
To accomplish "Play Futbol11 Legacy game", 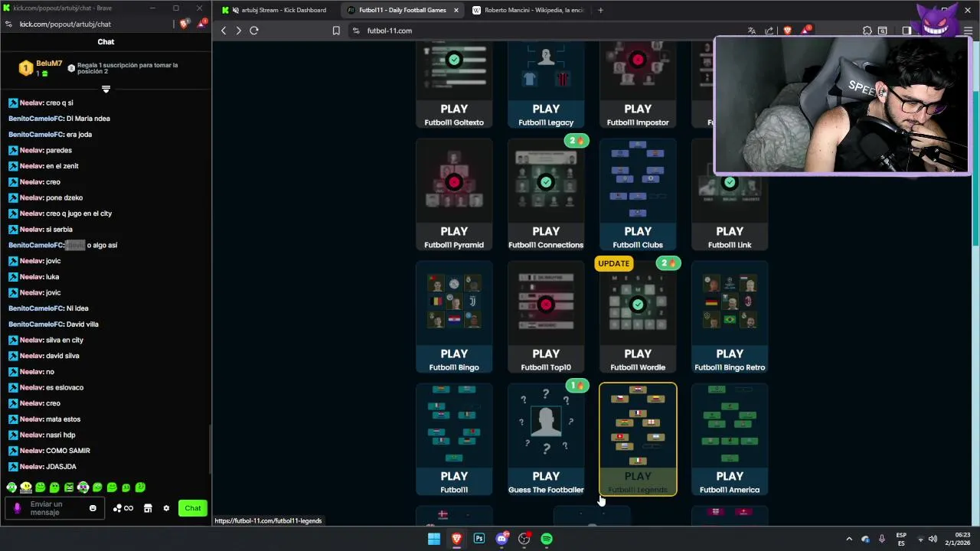I will (x=546, y=86).
